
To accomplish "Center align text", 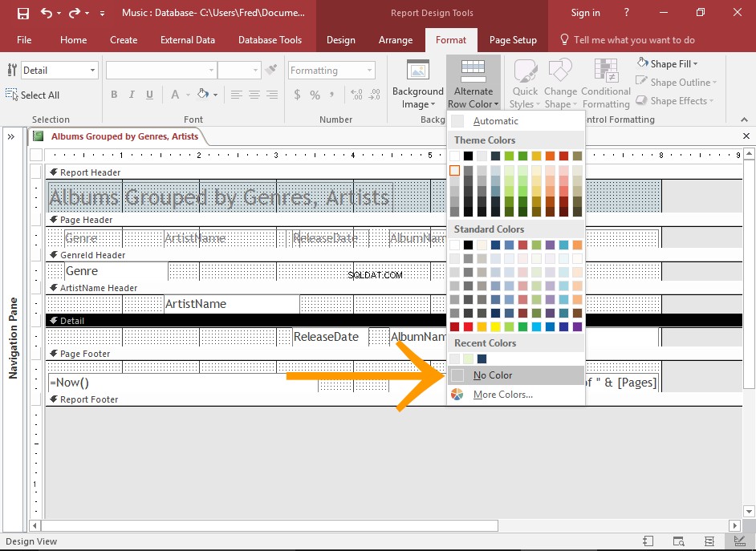I will coord(254,95).
